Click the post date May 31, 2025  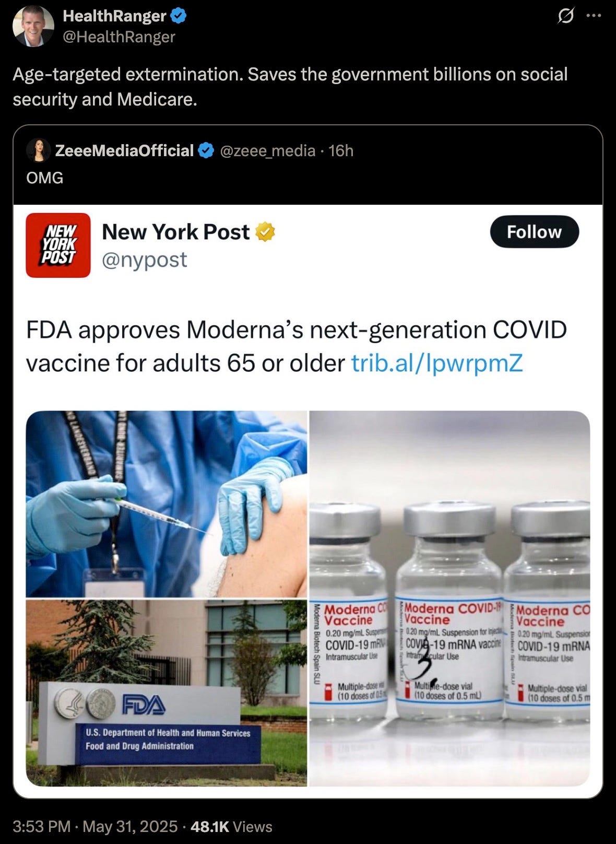click(130, 826)
